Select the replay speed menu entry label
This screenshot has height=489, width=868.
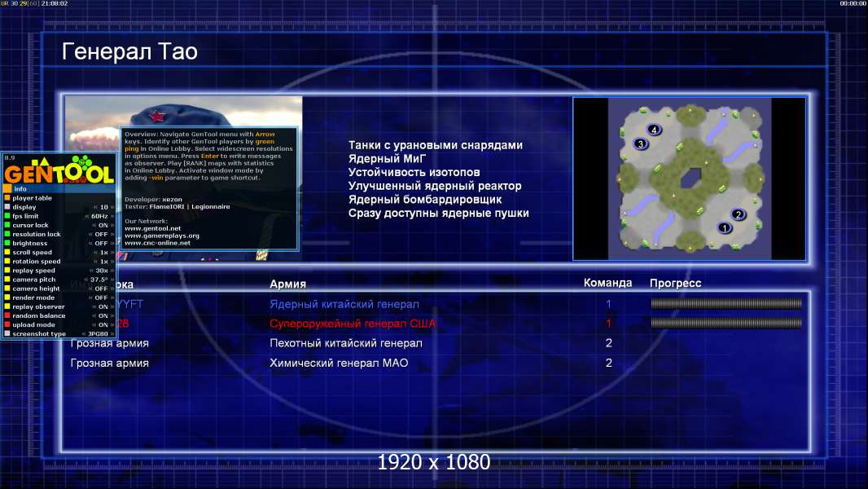click(33, 271)
